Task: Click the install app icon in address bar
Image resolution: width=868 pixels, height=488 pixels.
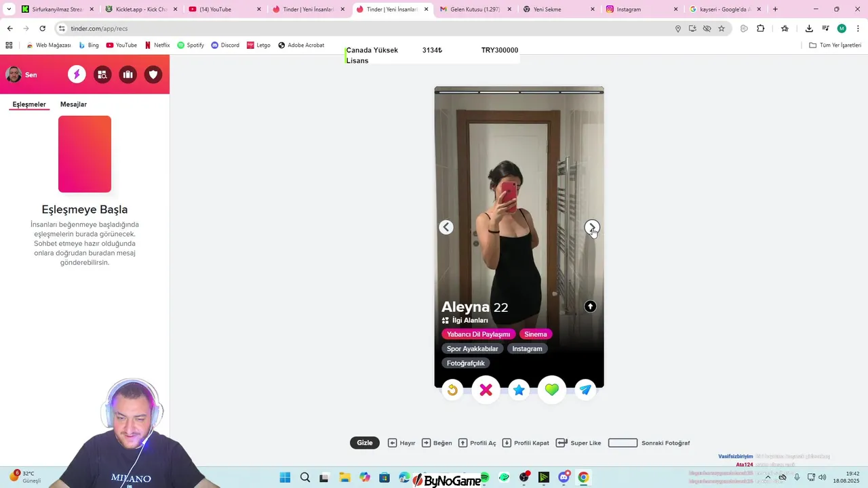Action: coord(692,28)
